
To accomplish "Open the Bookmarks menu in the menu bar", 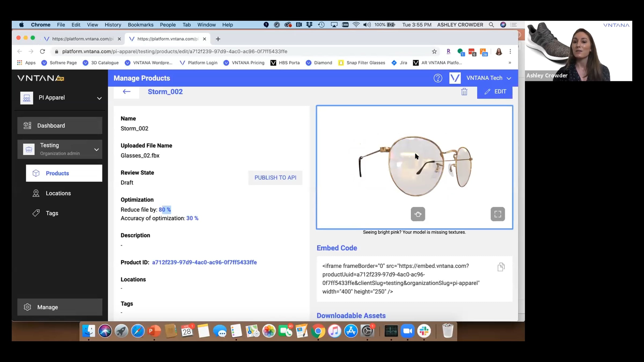I will 140,25.
